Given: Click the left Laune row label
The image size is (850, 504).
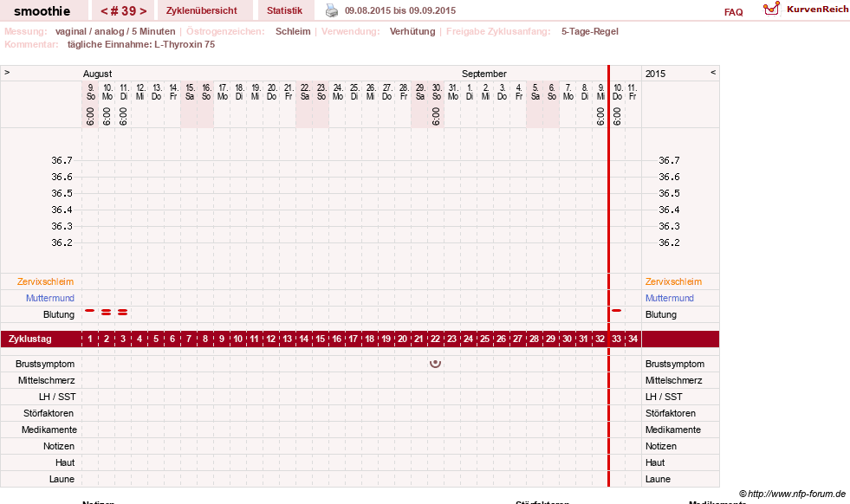Looking at the screenshot, I should (x=62, y=479).
